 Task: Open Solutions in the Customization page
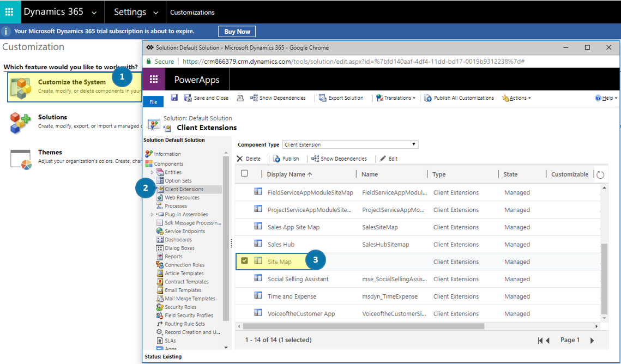(x=52, y=117)
